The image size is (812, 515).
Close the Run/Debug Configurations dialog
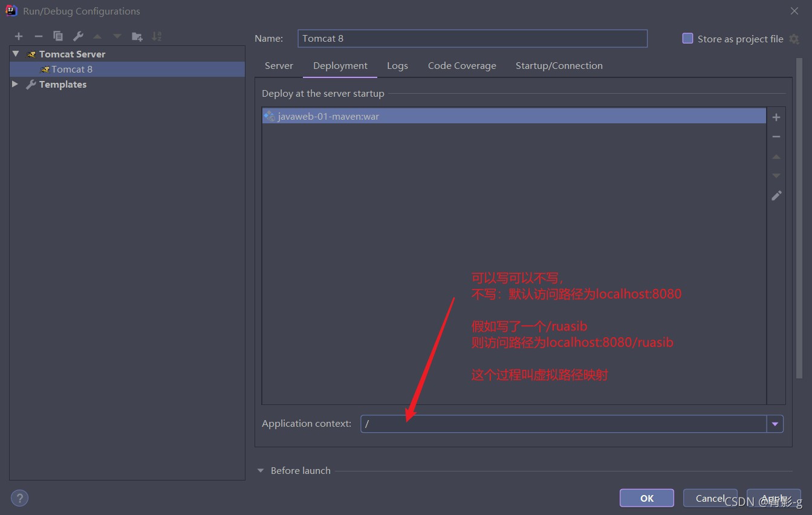[x=794, y=11]
